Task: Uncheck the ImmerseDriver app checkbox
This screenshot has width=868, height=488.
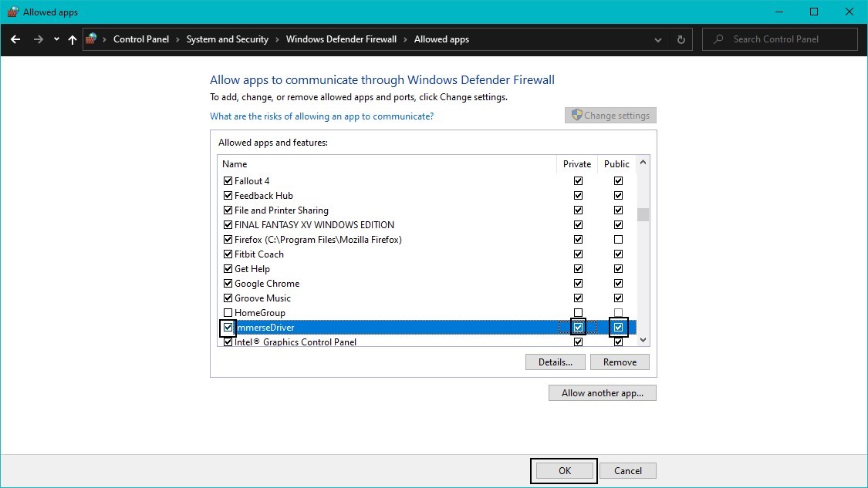Action: (228, 328)
